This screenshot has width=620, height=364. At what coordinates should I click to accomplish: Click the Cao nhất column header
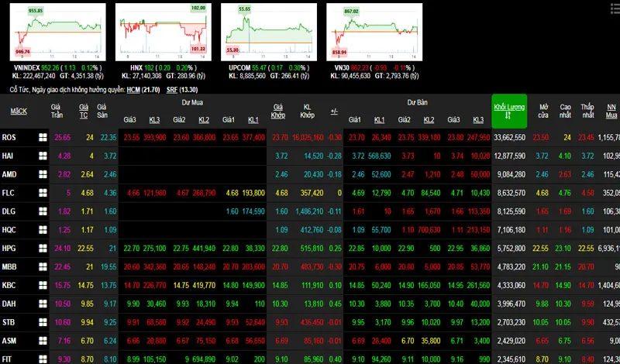tap(566, 111)
